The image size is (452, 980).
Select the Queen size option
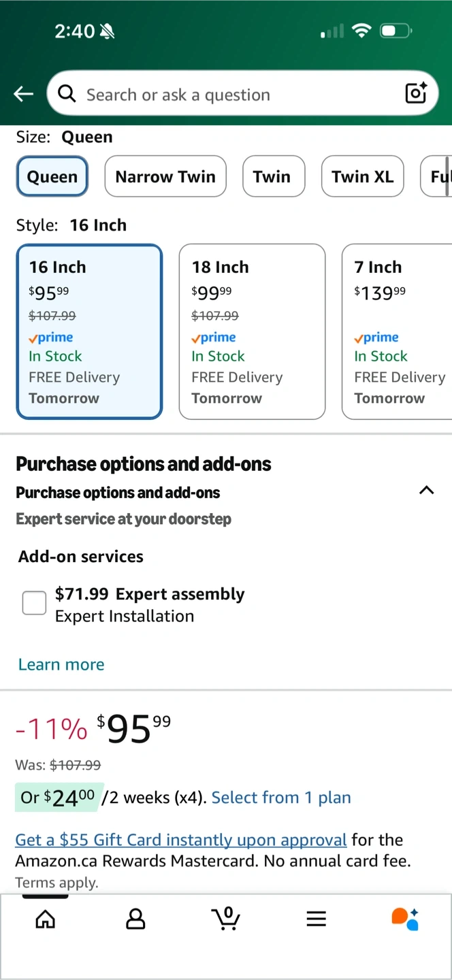[52, 177]
